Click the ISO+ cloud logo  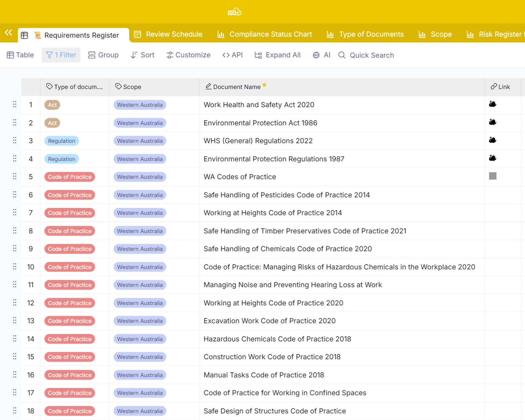[x=234, y=12]
